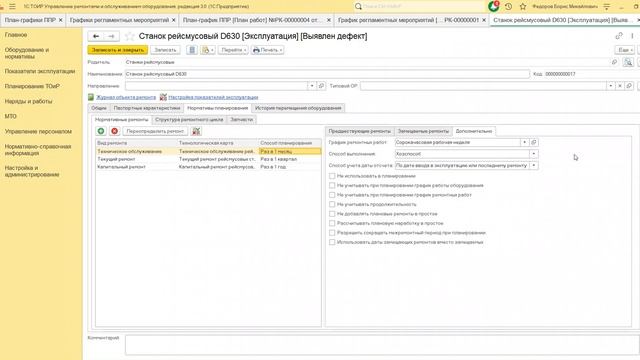The image size is (640, 360).
Task: Open favorites star in title bar
Action: 523,7
